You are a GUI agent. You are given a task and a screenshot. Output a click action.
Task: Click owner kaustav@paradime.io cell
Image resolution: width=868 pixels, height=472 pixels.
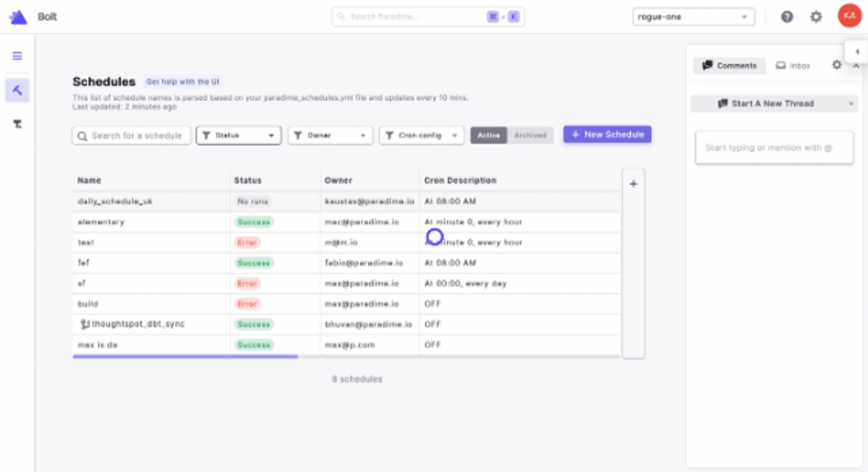tap(369, 201)
